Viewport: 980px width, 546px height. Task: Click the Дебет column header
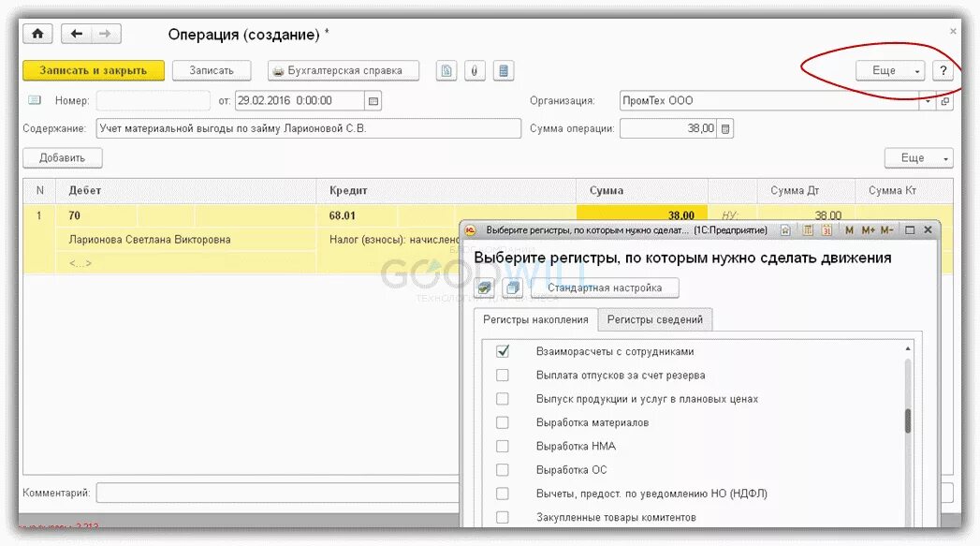point(186,191)
